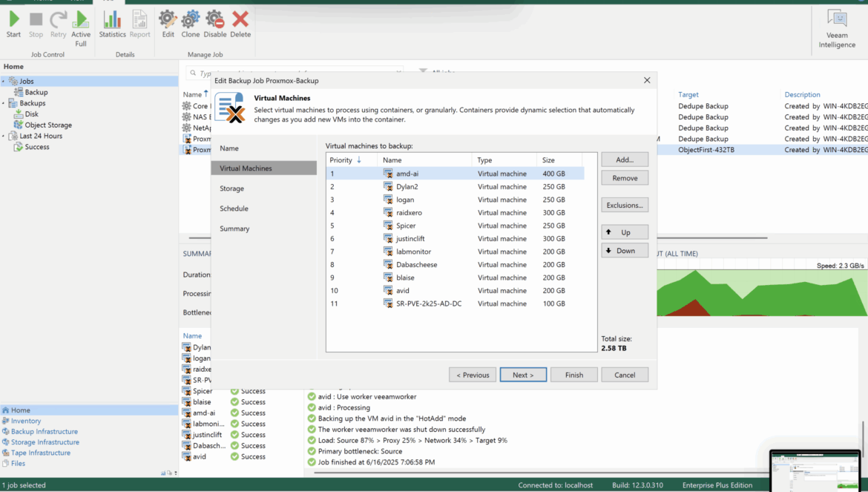Screen dimensions: 868x492
Task: Click the Remove button
Action: click(625, 178)
